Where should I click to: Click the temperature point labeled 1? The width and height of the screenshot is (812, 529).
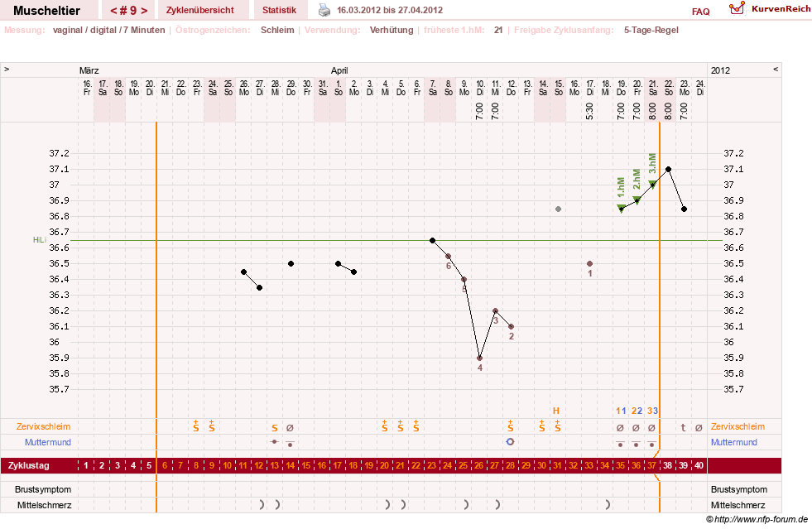[590, 264]
